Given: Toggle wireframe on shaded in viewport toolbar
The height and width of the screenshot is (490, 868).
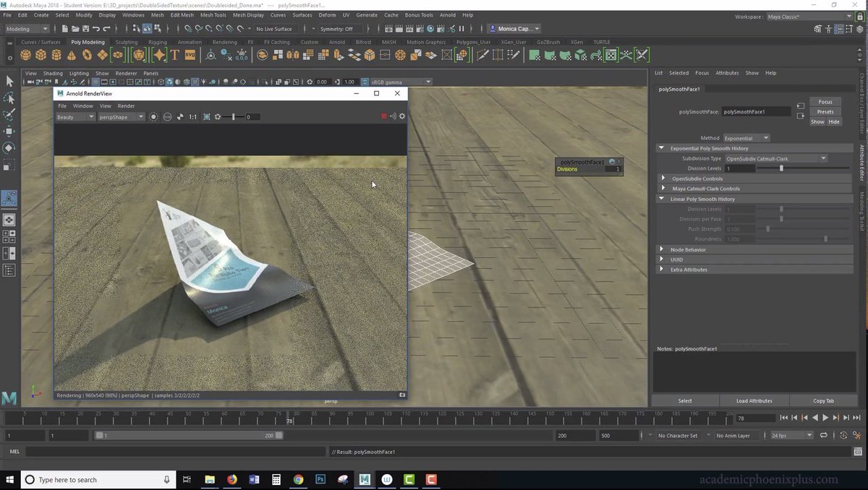Looking at the screenshot, I should click(x=186, y=82).
